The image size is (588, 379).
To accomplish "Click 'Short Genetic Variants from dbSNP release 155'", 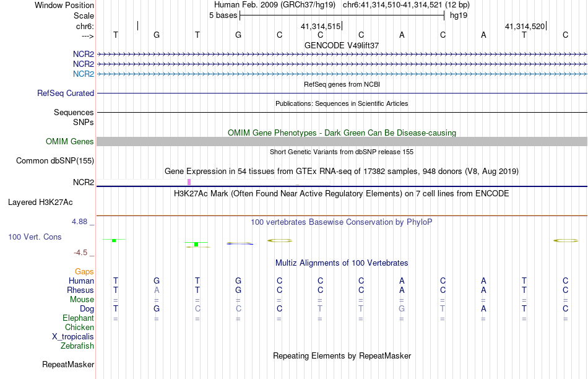I will (342, 152).
